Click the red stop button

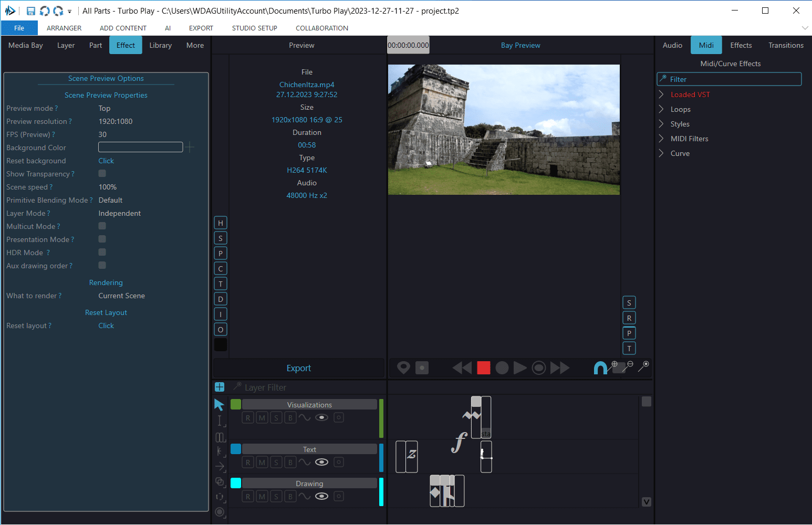[x=484, y=367]
